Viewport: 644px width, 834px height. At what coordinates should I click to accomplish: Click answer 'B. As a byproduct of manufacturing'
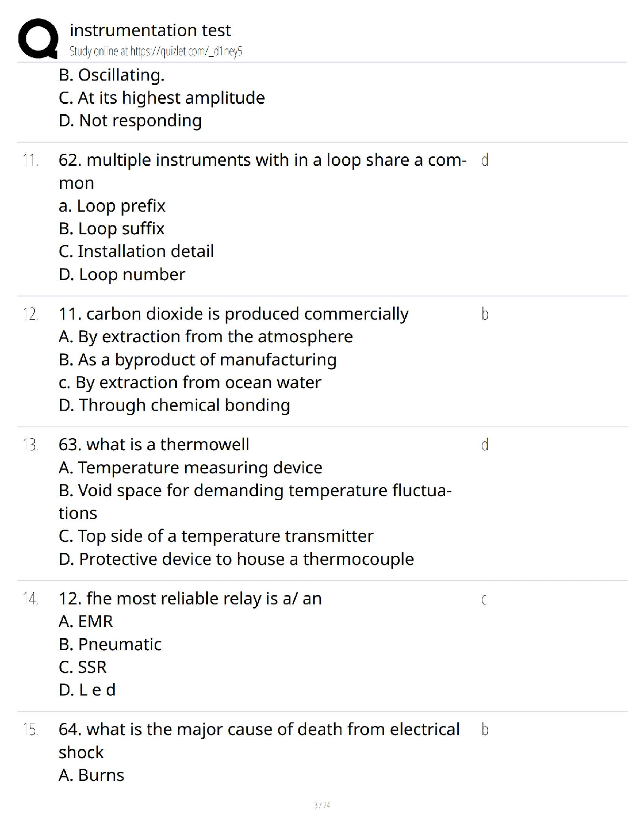click(x=198, y=360)
